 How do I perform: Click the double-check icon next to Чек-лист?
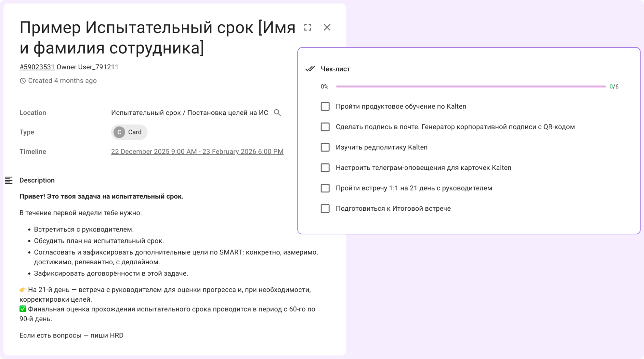310,69
